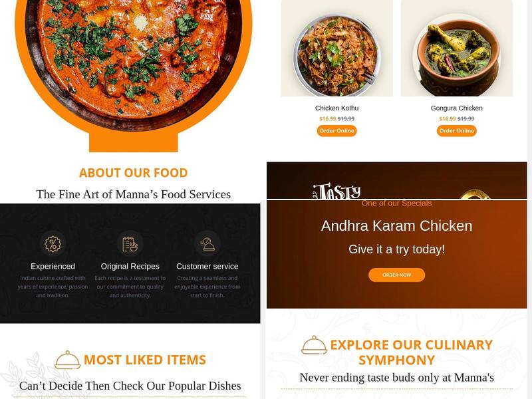
Task: Click the Order Now button
Action: tap(396, 275)
